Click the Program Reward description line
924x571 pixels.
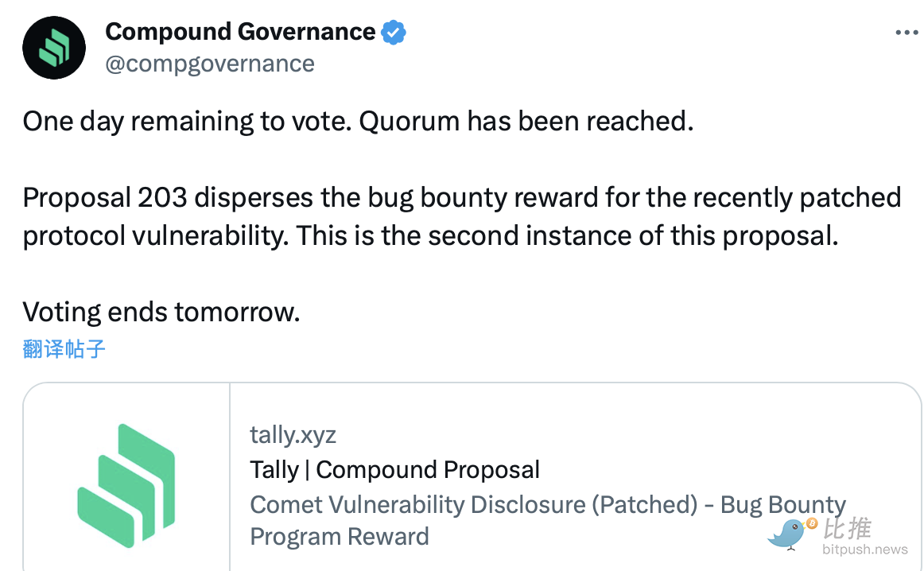coord(340,536)
